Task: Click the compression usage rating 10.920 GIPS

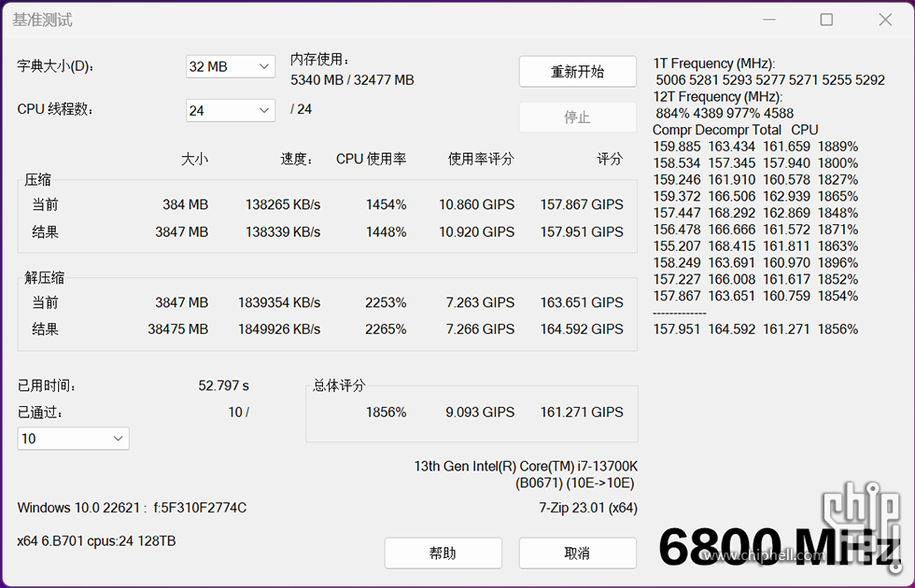Action: [477, 232]
